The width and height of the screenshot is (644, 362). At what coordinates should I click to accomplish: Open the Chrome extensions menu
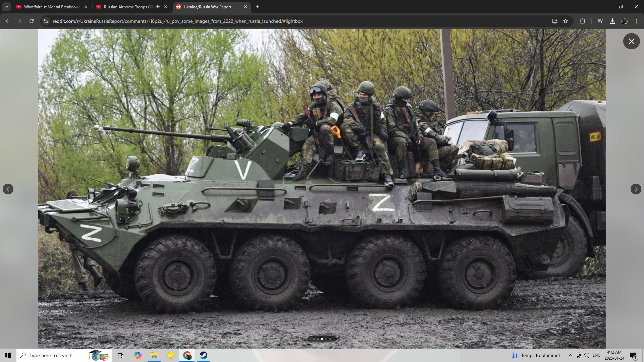click(x=582, y=21)
